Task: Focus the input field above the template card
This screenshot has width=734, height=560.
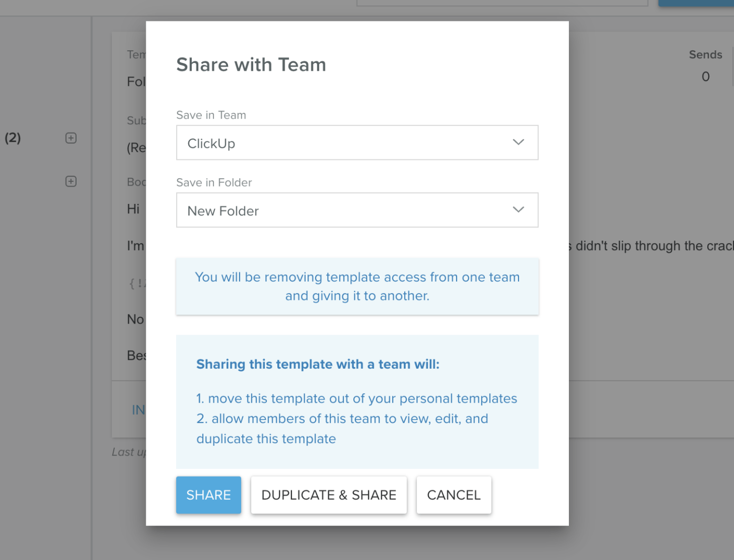Action: (x=502, y=3)
